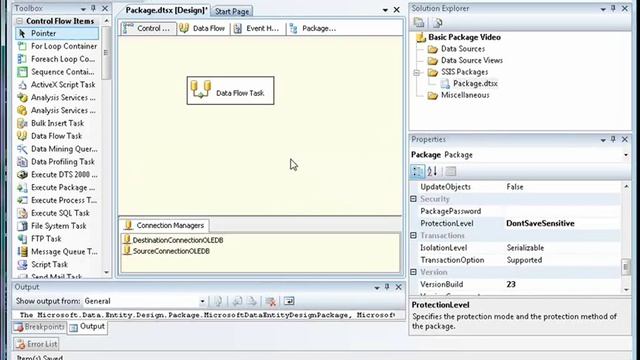Select SourceConnectionOLEDB connection manager
The image size is (640, 360).
(x=167, y=251)
